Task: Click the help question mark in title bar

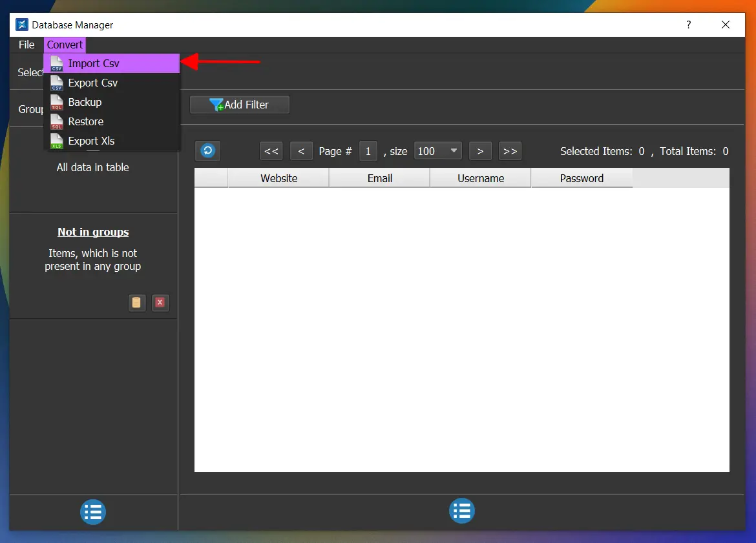Action: (x=689, y=25)
